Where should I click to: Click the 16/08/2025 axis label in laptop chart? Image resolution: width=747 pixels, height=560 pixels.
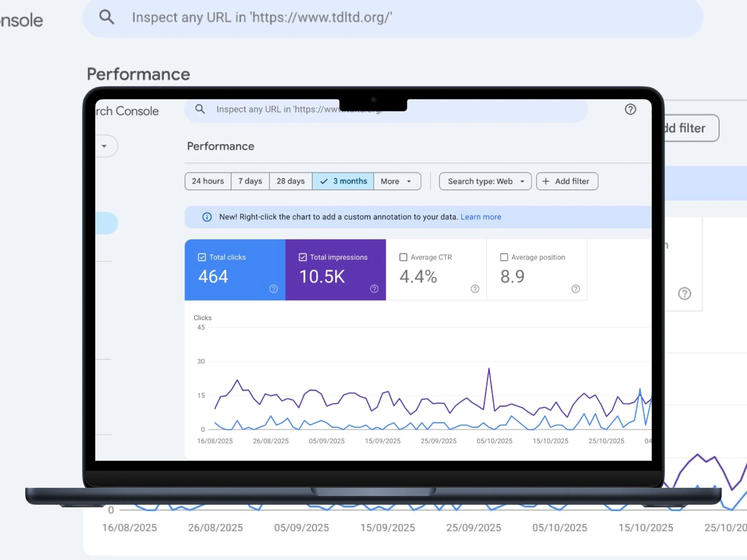(215, 441)
